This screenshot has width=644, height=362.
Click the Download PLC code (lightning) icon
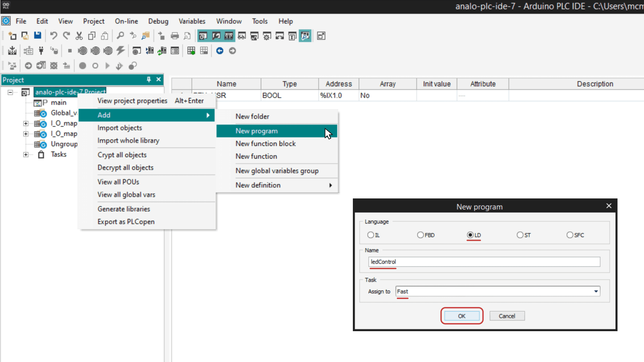click(x=120, y=51)
